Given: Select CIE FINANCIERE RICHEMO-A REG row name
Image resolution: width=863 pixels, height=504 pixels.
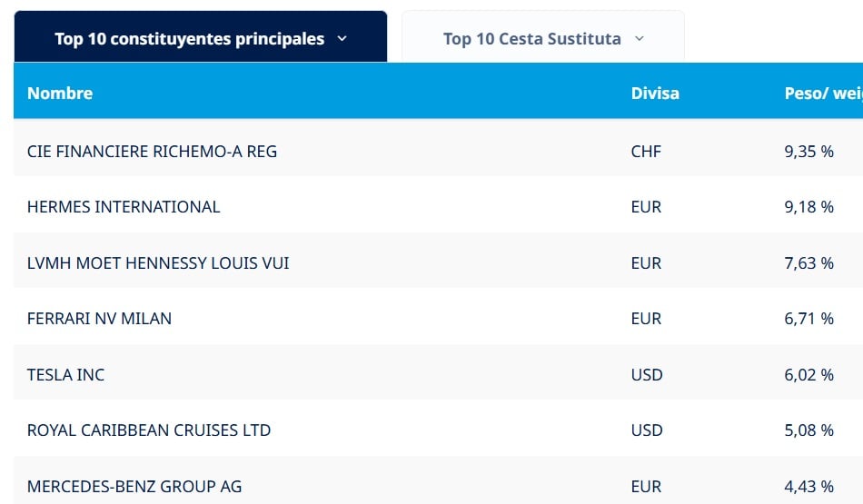Looking at the screenshot, I should pos(152,151).
